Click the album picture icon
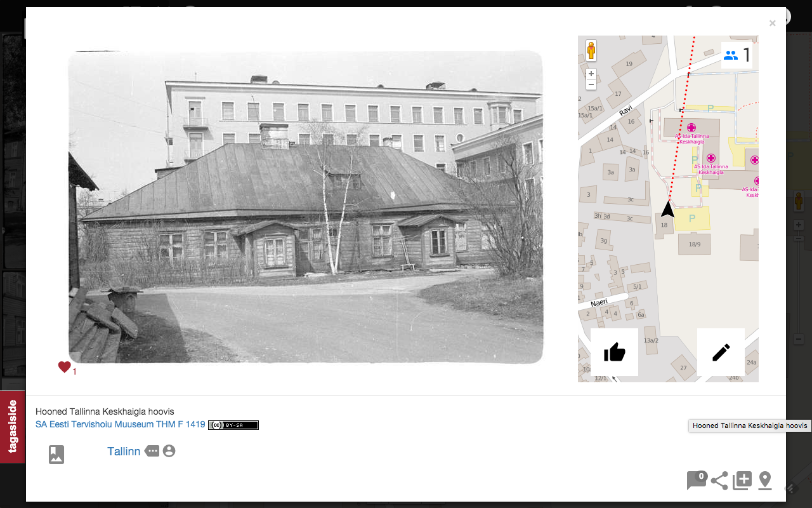The image size is (812, 508). [x=56, y=454]
